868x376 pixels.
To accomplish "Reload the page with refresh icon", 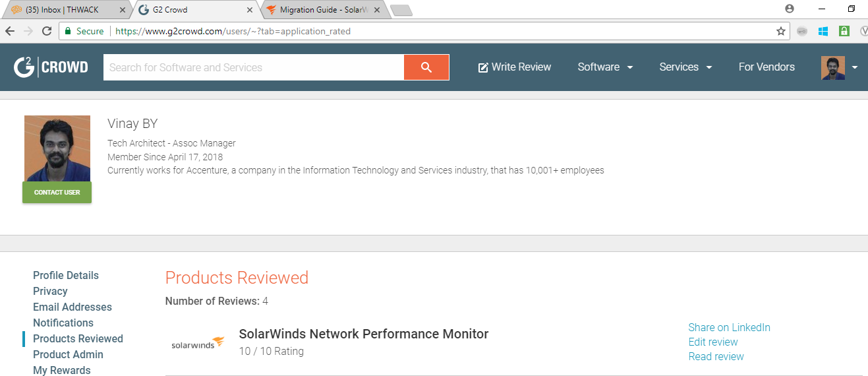I will pos(47,31).
